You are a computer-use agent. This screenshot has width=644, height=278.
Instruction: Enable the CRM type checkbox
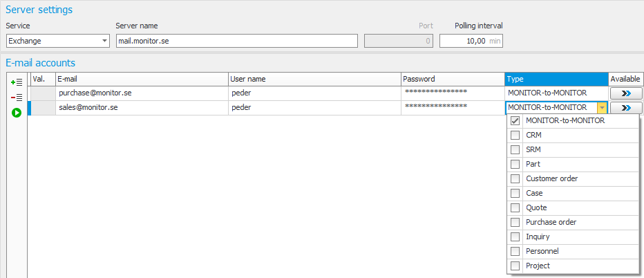point(515,136)
